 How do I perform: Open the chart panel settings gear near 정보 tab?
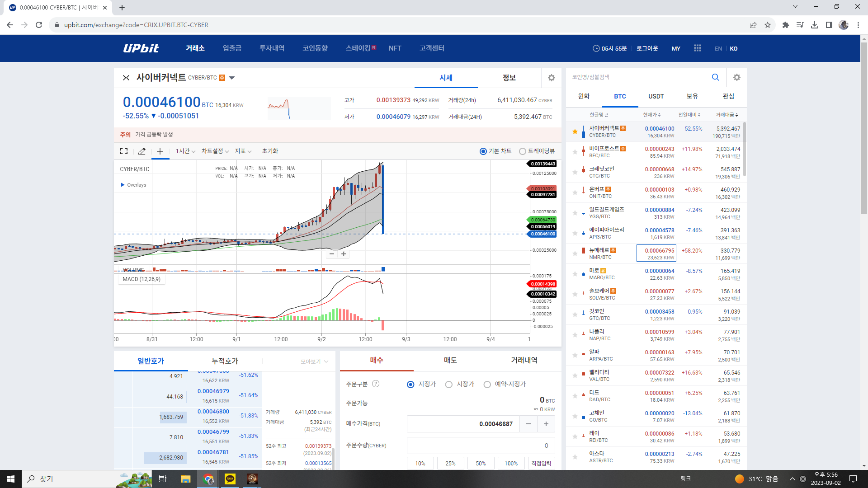point(551,77)
